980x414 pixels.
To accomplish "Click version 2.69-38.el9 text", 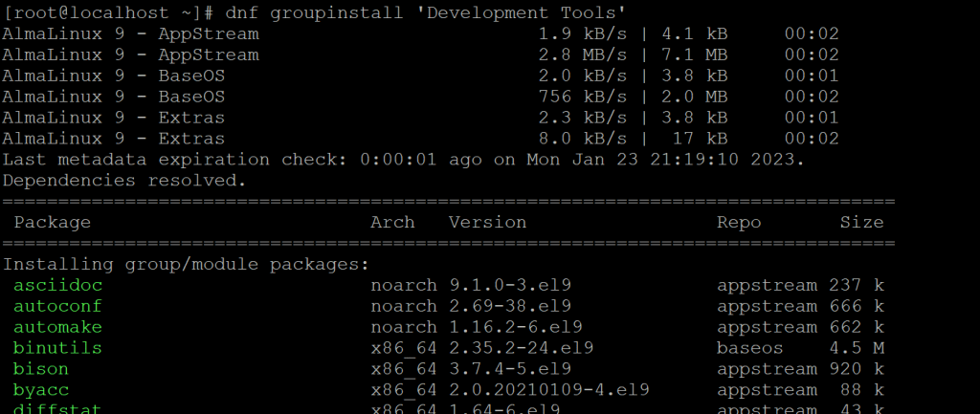I will click(x=510, y=306).
